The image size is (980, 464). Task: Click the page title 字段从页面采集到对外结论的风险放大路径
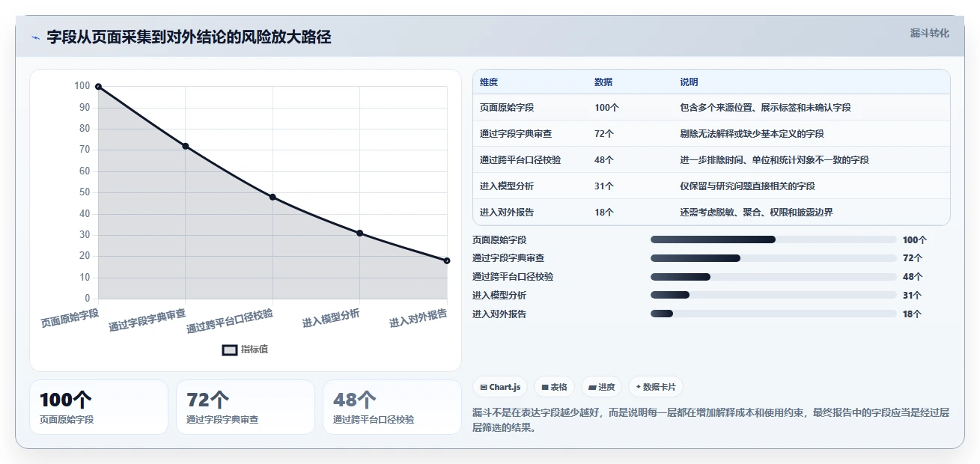[189, 37]
